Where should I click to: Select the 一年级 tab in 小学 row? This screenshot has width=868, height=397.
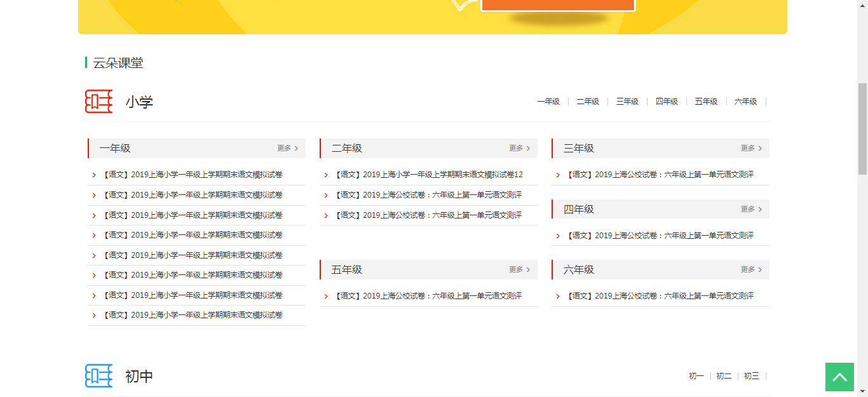click(548, 102)
